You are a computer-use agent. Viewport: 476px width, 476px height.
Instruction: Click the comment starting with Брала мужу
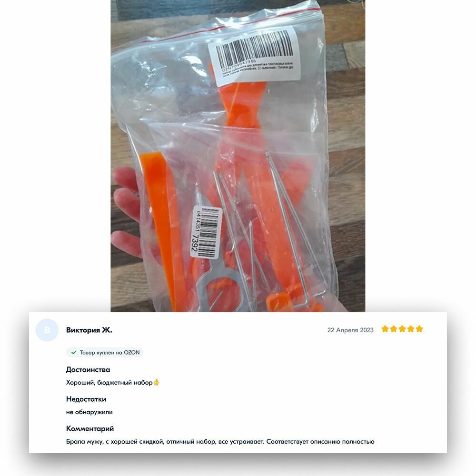(220, 441)
